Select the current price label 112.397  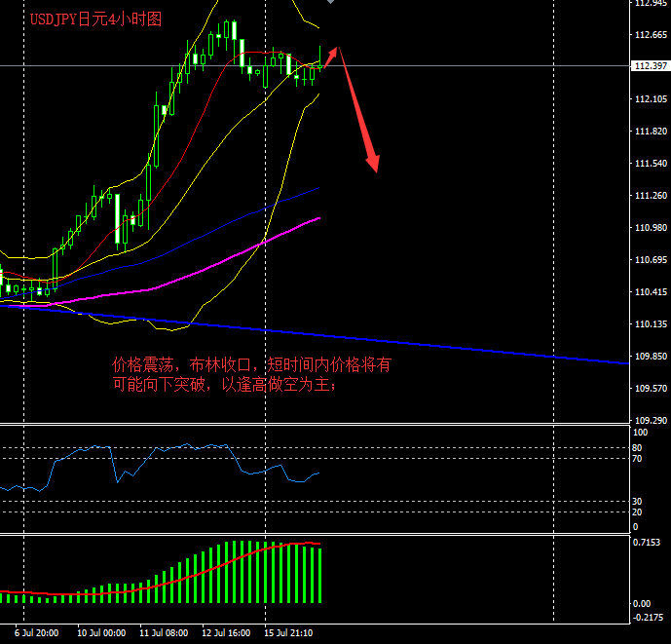[651, 65]
